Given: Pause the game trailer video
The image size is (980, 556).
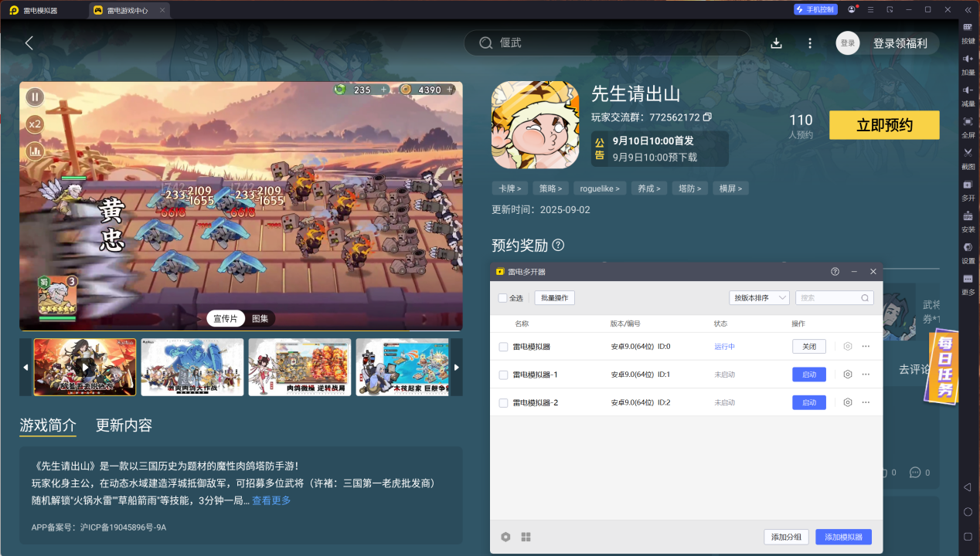Looking at the screenshot, I should (x=34, y=97).
